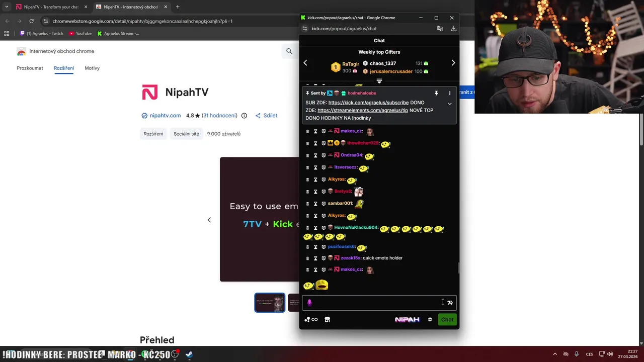The image size is (644, 362).
Task: Open the Agraelus - Twitch bookmark
Action: pyautogui.click(x=42, y=34)
